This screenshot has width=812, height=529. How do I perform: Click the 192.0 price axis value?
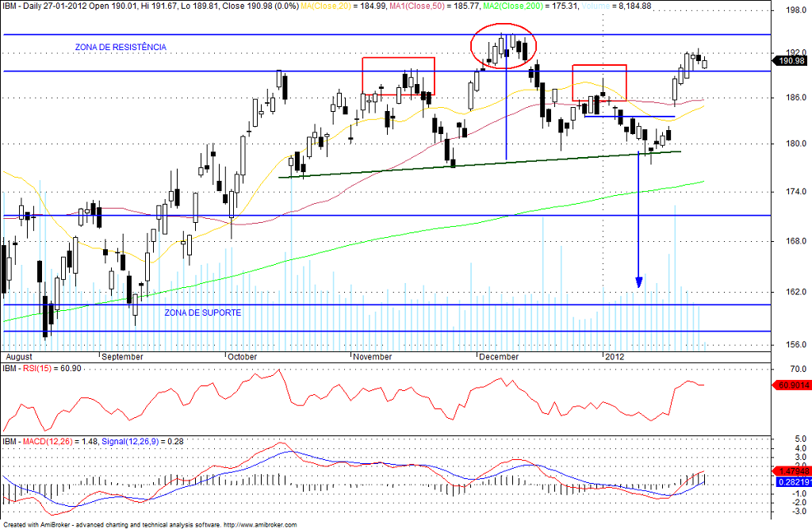[x=796, y=52]
